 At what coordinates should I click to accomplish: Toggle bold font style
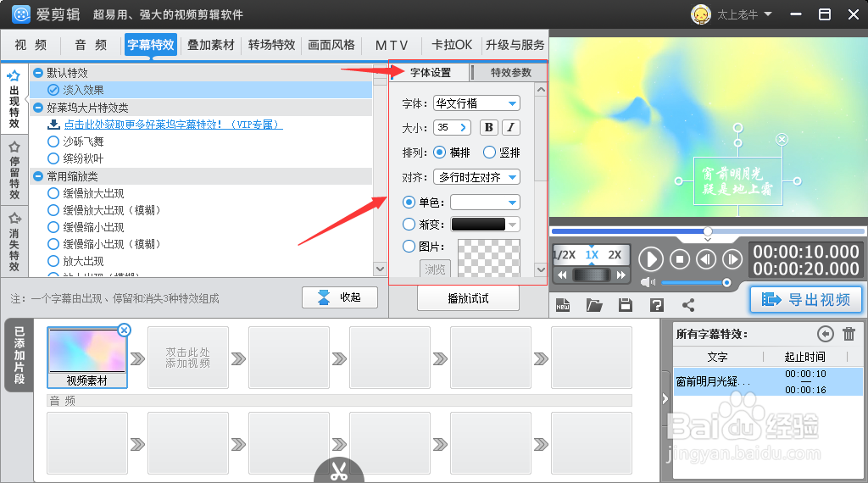click(x=489, y=127)
